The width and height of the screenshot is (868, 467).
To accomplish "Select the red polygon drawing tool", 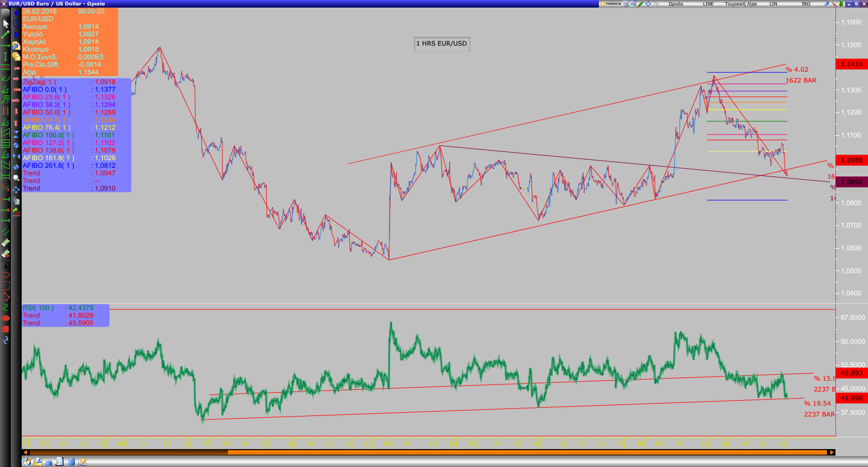I will (x=5, y=296).
